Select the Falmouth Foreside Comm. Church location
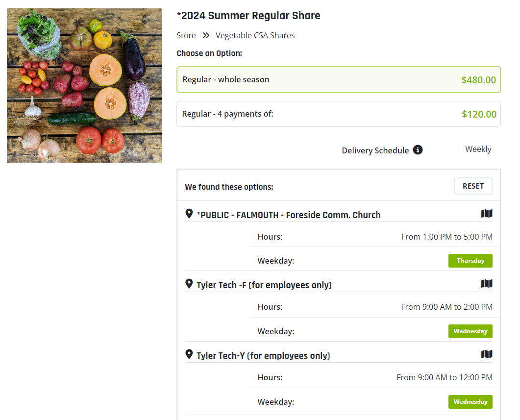Viewport: 520px width, 420px height. click(288, 215)
